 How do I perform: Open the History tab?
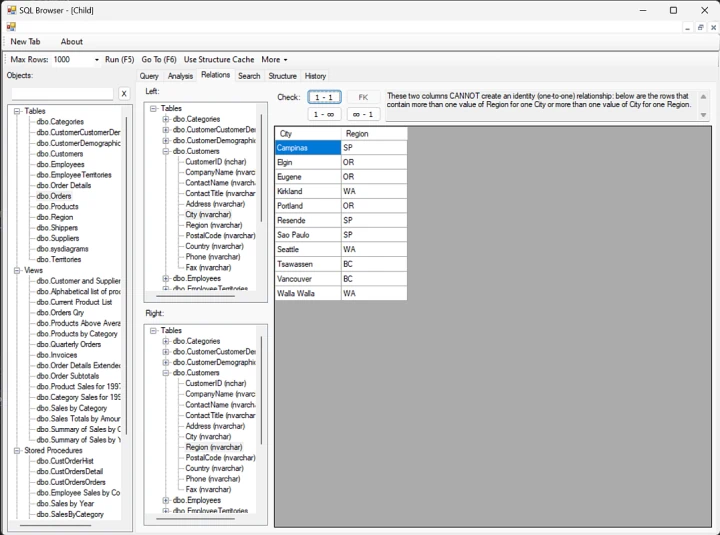315,76
